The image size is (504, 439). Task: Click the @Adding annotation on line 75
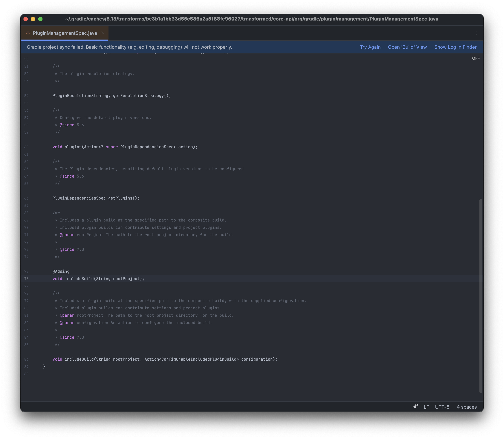61,271
